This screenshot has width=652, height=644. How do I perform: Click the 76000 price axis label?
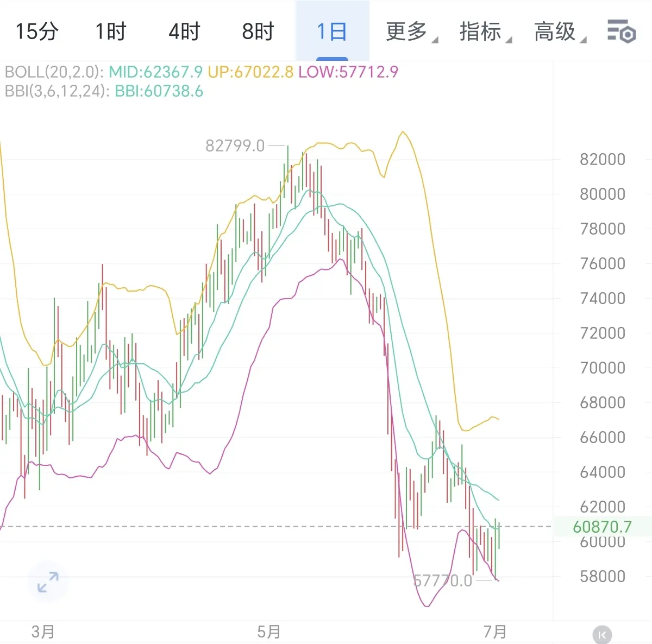point(602,263)
